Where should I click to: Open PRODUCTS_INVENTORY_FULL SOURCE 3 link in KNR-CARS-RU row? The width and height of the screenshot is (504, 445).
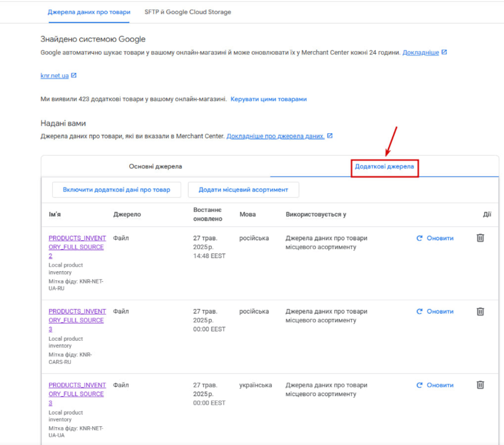click(x=77, y=320)
